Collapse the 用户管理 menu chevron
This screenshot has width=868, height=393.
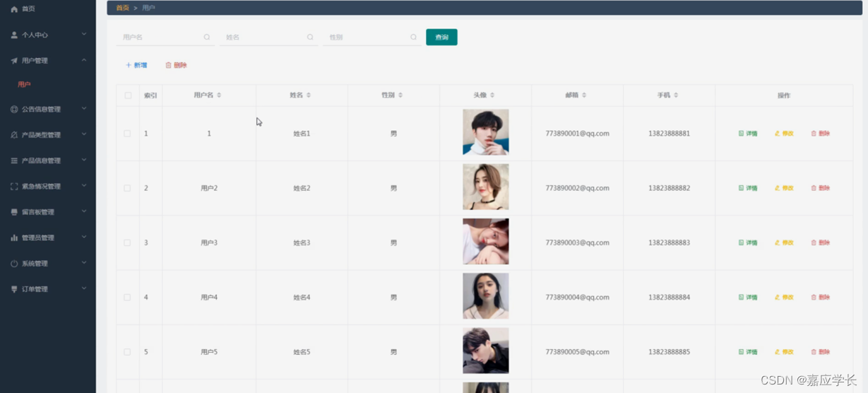tap(84, 60)
